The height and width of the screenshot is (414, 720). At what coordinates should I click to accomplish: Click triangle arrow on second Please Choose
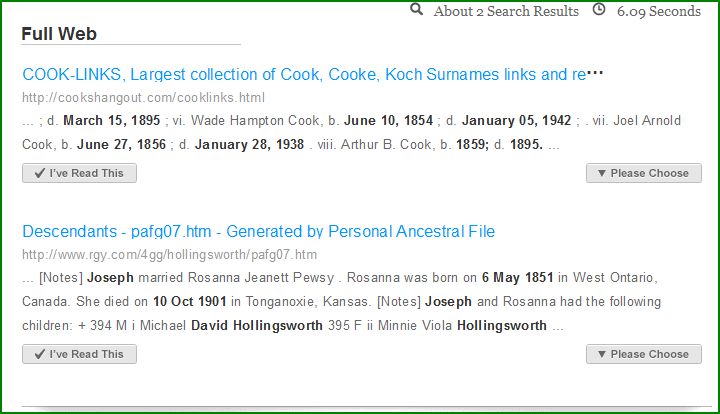[602, 354]
